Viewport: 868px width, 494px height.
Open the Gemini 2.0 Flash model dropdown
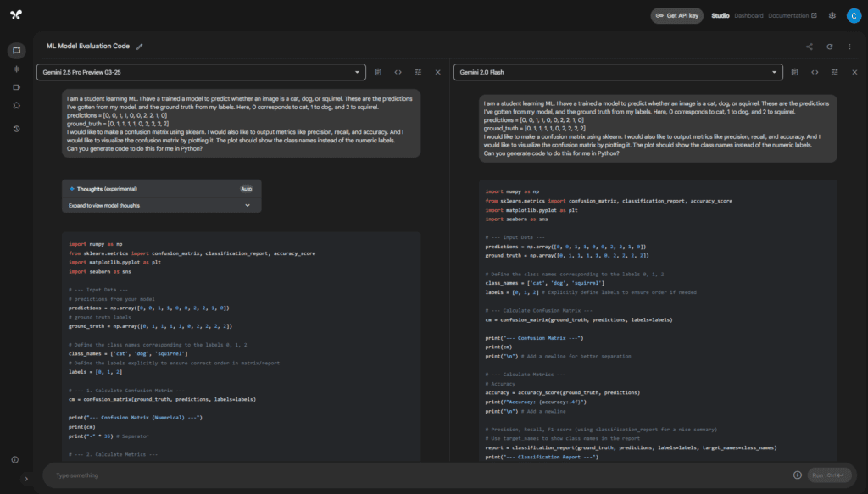(618, 72)
